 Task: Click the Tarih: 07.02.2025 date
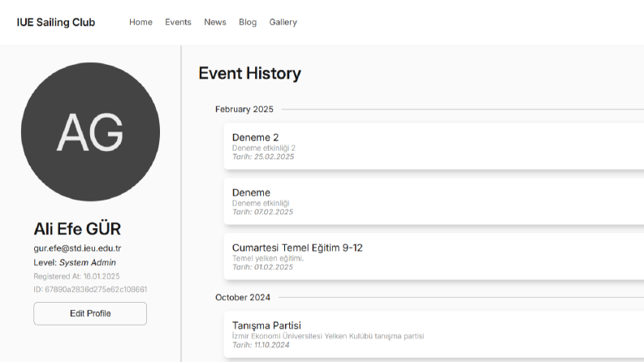click(x=262, y=212)
